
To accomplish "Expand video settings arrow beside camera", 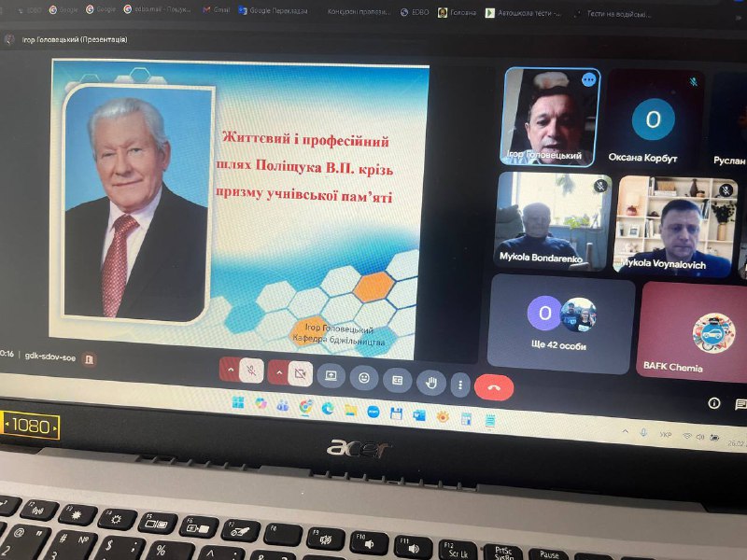I will coord(278,372).
